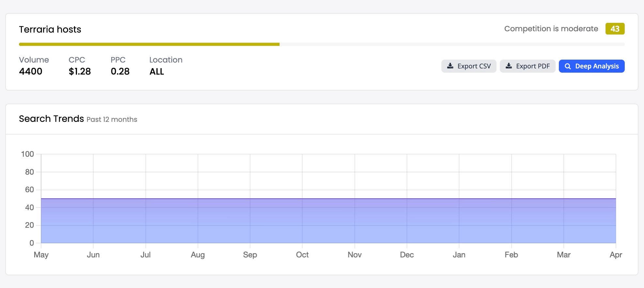Viewport: 644px width, 288px height.
Task: Click the Export CSV button
Action: [x=469, y=66]
